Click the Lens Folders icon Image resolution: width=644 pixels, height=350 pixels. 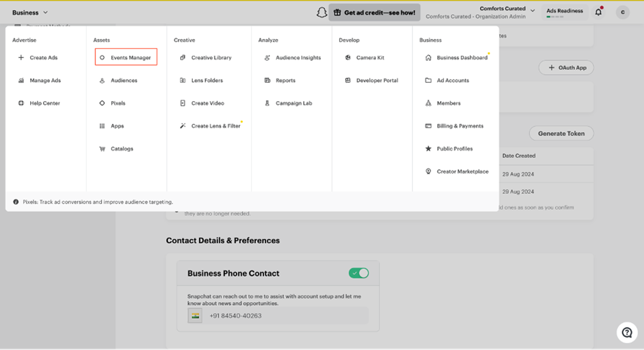(x=183, y=80)
